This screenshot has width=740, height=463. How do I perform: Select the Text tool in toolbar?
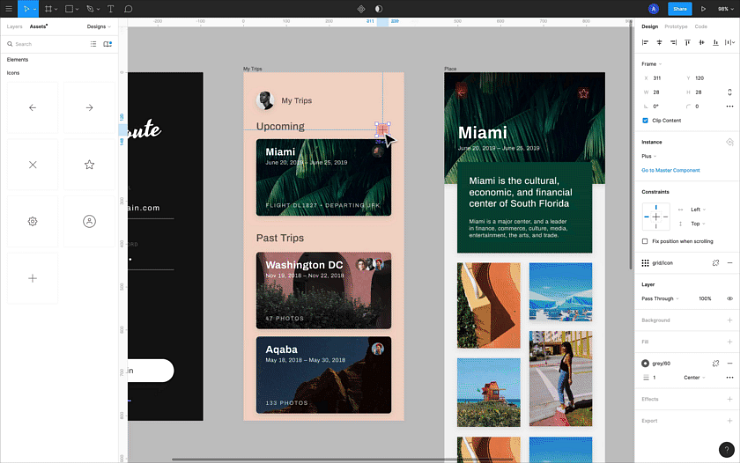pos(110,9)
